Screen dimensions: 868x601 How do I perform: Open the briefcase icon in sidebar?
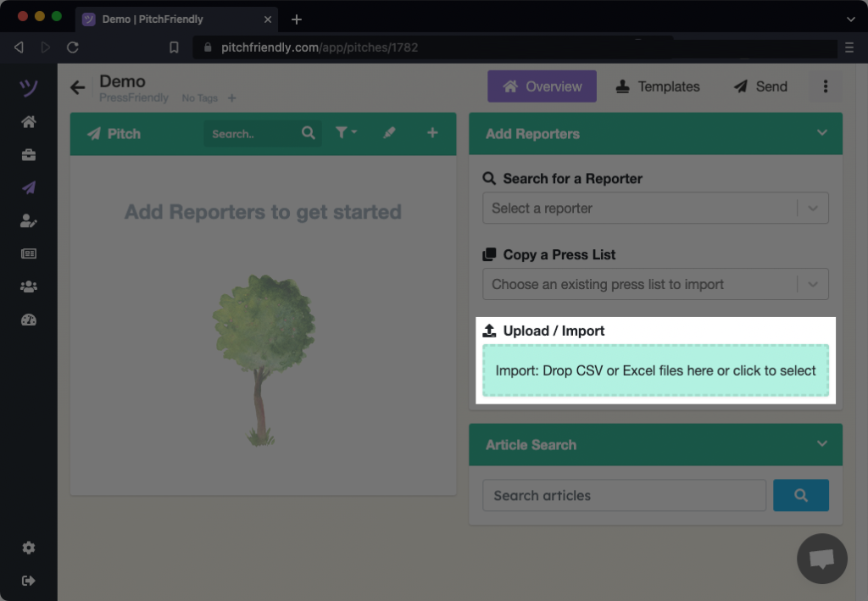click(x=29, y=155)
